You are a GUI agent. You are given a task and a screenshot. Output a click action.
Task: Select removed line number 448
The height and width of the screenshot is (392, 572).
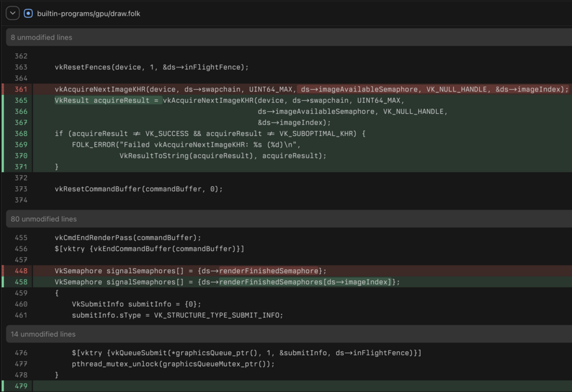[21, 271]
